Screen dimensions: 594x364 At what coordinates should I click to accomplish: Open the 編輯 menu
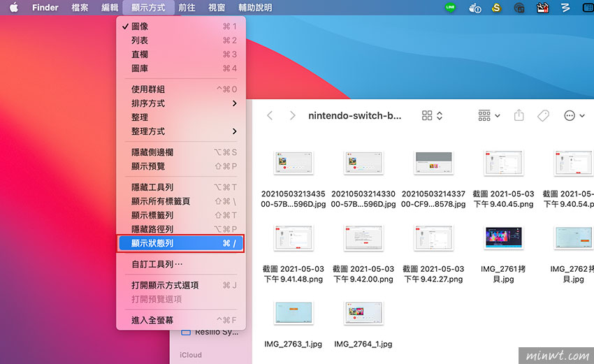pos(110,8)
